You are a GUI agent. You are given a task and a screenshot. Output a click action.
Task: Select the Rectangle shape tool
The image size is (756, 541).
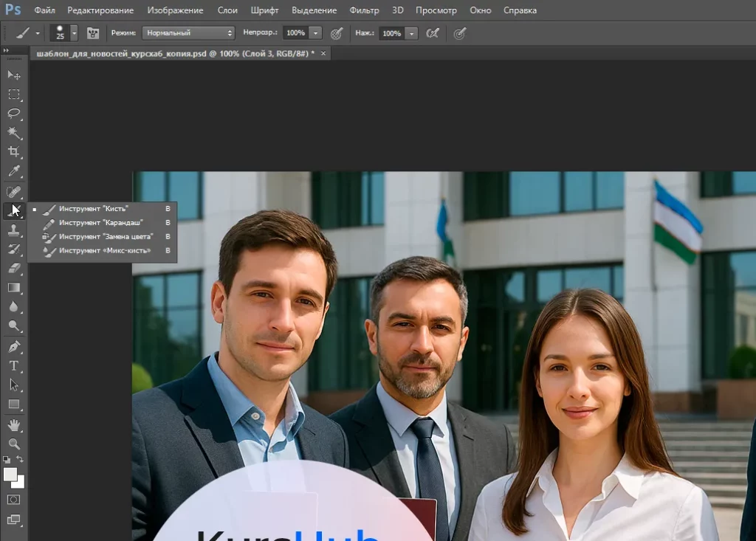coord(13,404)
